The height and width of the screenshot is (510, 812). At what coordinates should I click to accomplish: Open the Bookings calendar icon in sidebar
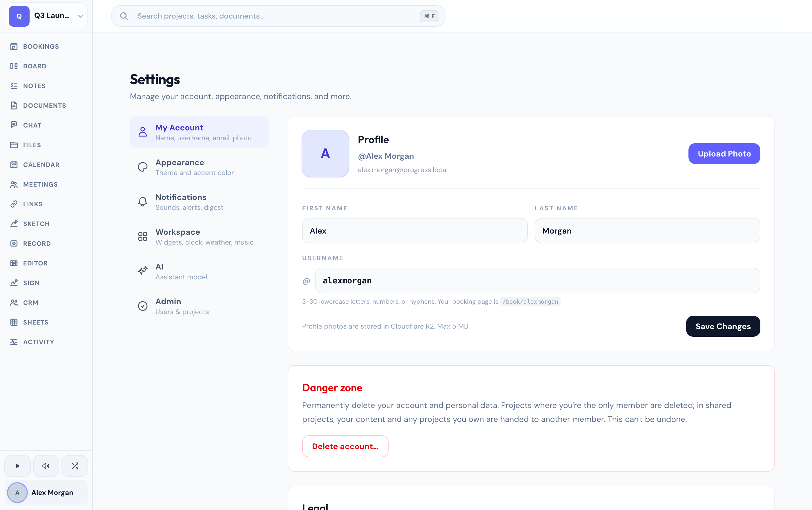coord(14,46)
